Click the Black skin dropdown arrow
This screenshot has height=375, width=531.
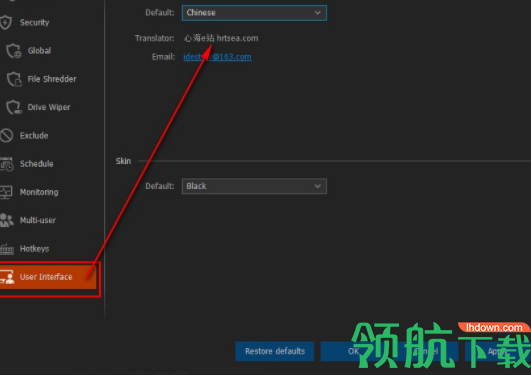[317, 186]
